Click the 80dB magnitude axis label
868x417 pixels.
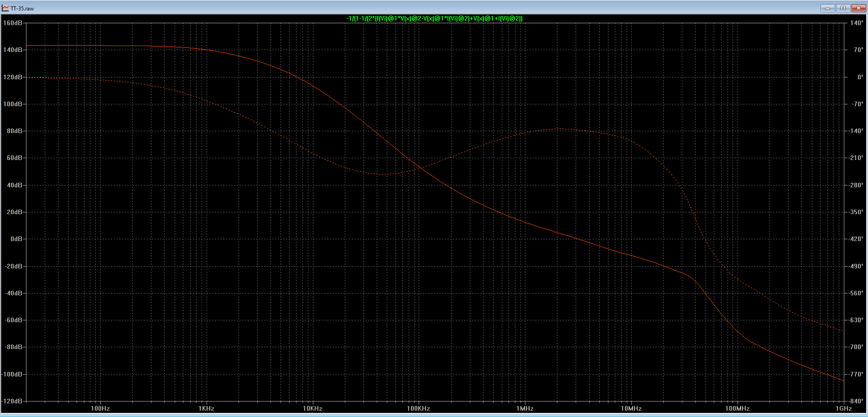click(14, 131)
